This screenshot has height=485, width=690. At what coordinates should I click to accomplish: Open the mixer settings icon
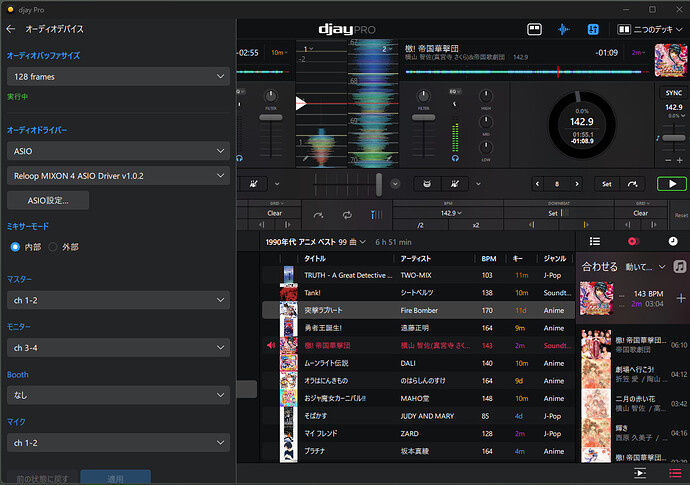(593, 29)
